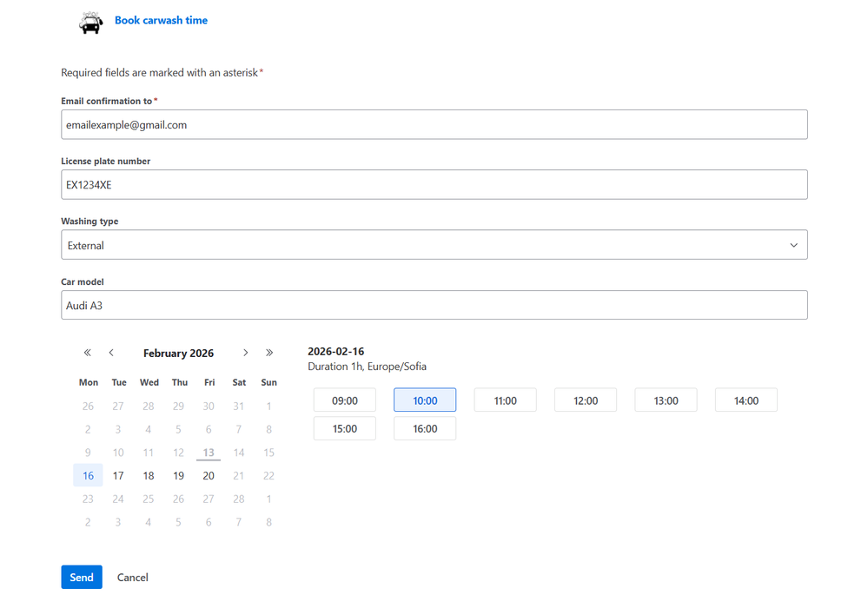
Task: Click the February 2026 month header
Action: click(x=178, y=354)
